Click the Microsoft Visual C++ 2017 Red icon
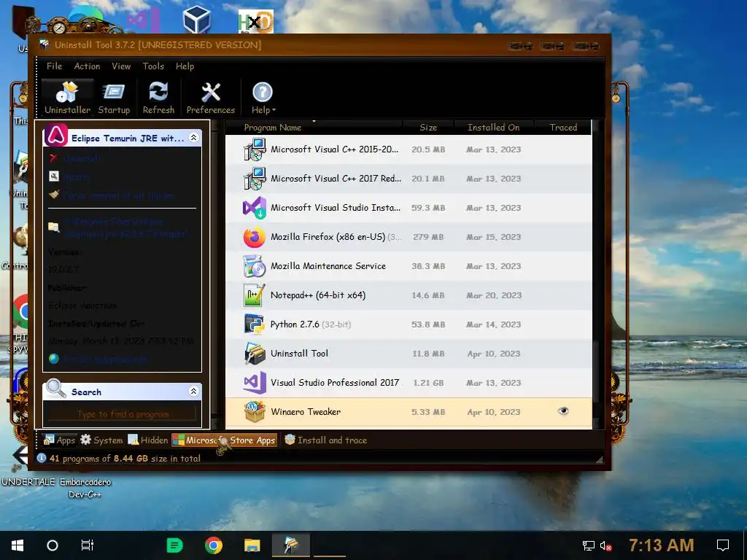 255,179
